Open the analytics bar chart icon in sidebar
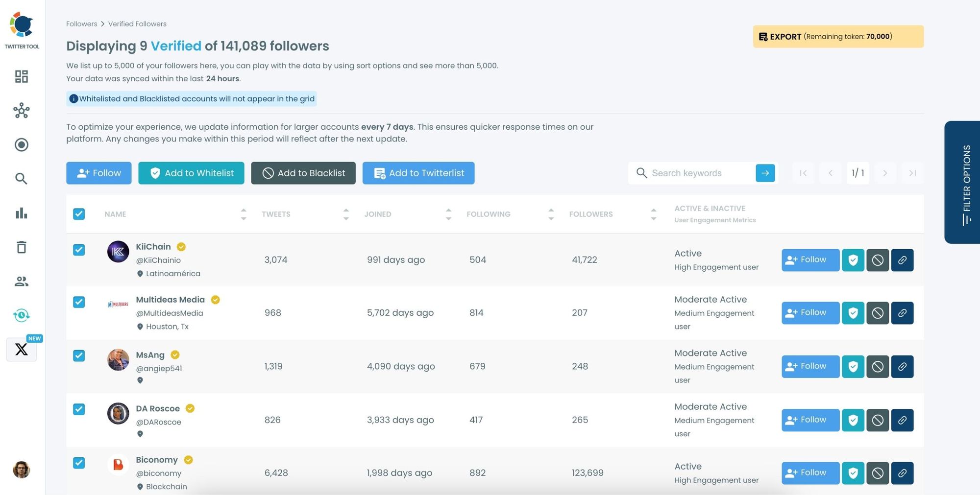Viewport: 980px width, 495px height. tap(21, 213)
